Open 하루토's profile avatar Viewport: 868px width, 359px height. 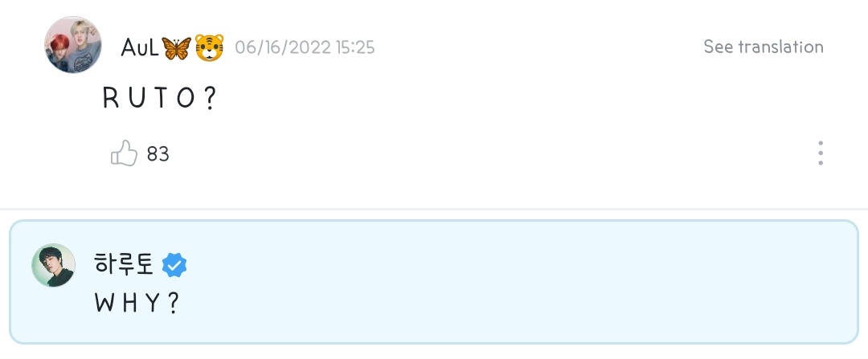53,265
